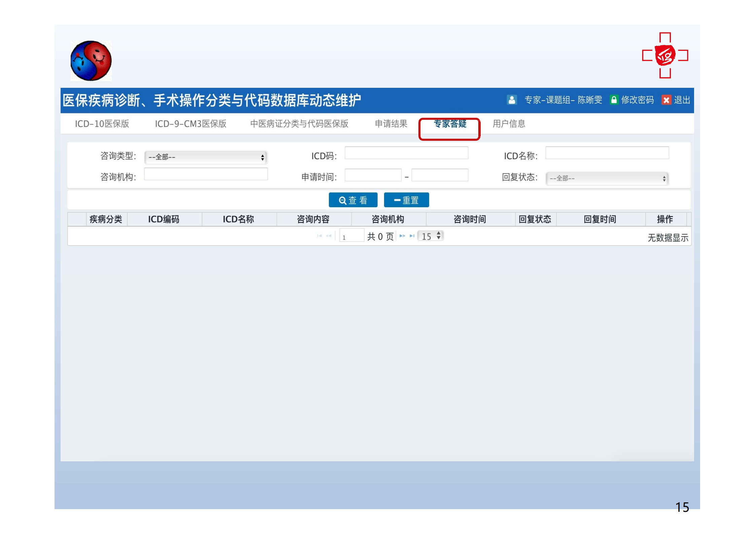The width and height of the screenshot is (756, 534).
Task: Switch to 中医病证分类与代码医保版 tab
Action: click(x=299, y=124)
